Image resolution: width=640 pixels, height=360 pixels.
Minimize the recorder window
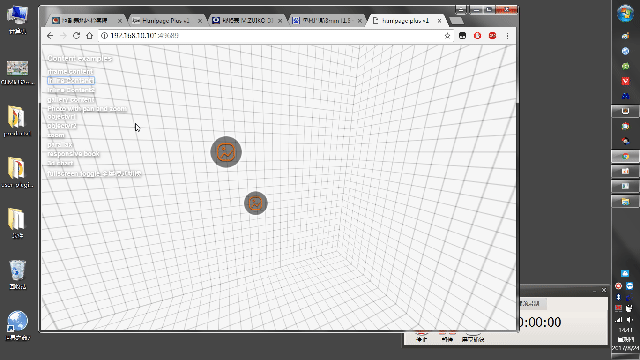coord(594,290)
